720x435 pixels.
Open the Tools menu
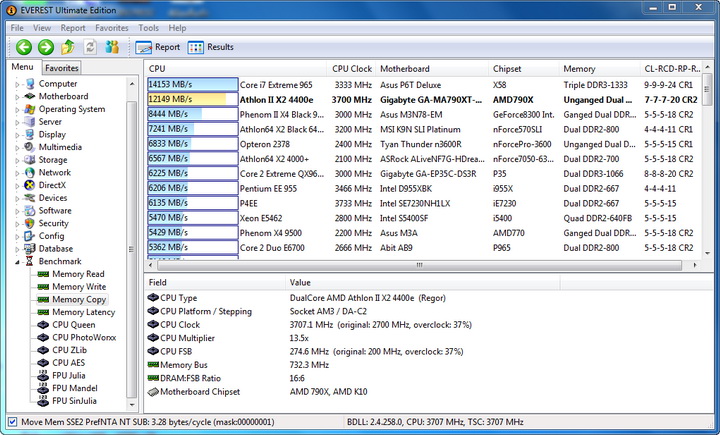click(148, 28)
